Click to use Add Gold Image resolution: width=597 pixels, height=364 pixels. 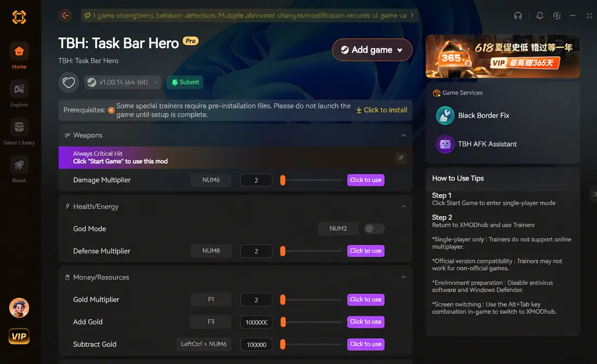pos(365,322)
